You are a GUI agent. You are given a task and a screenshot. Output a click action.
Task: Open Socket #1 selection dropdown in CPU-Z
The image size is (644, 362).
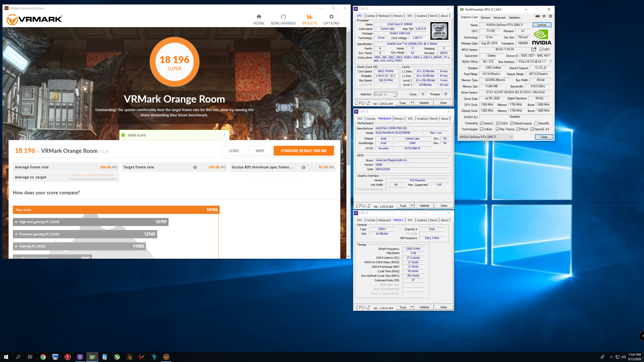click(x=385, y=95)
